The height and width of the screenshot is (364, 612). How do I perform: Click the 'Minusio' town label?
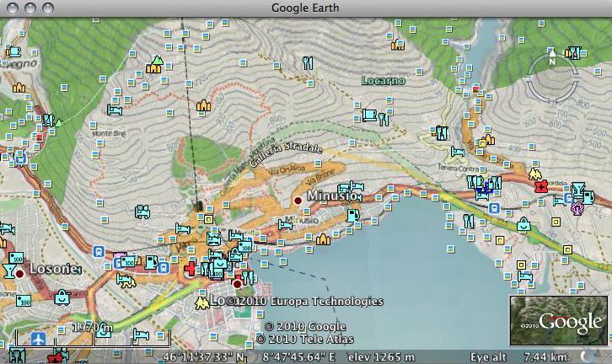[x=331, y=195]
